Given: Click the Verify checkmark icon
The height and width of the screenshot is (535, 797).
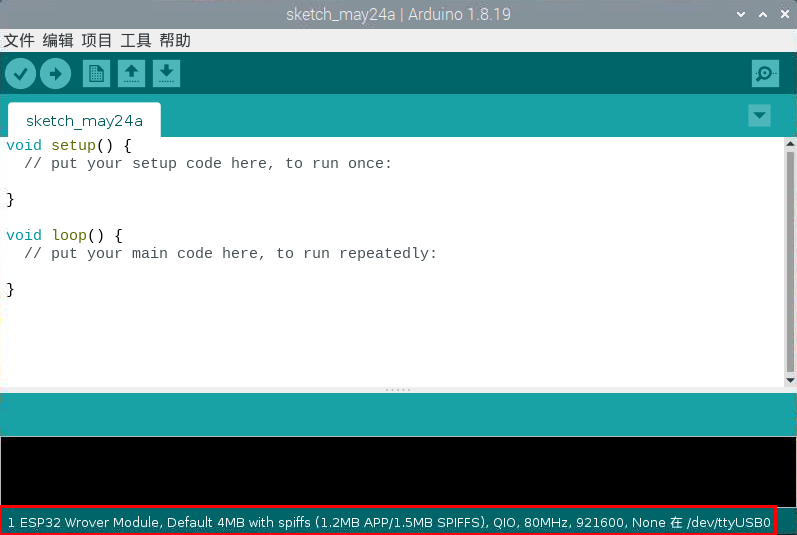Looking at the screenshot, I should [x=20, y=73].
